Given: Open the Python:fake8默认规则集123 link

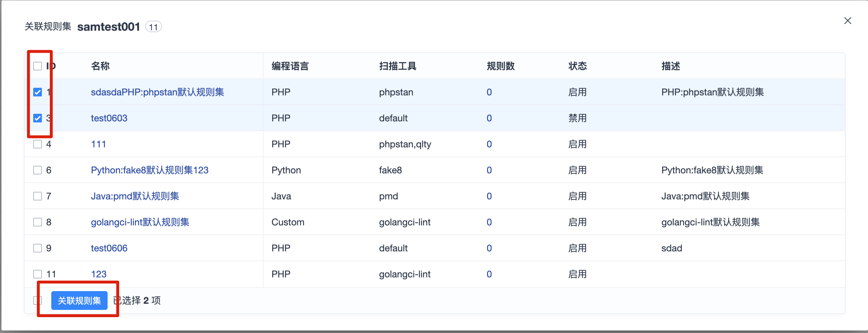Looking at the screenshot, I should (150, 170).
